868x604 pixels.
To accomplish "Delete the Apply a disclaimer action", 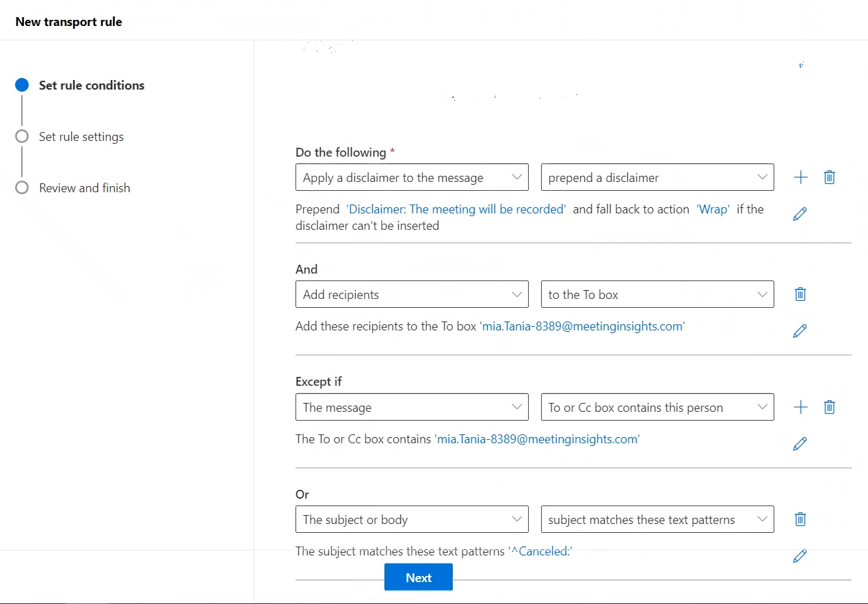I will pyautogui.click(x=829, y=177).
